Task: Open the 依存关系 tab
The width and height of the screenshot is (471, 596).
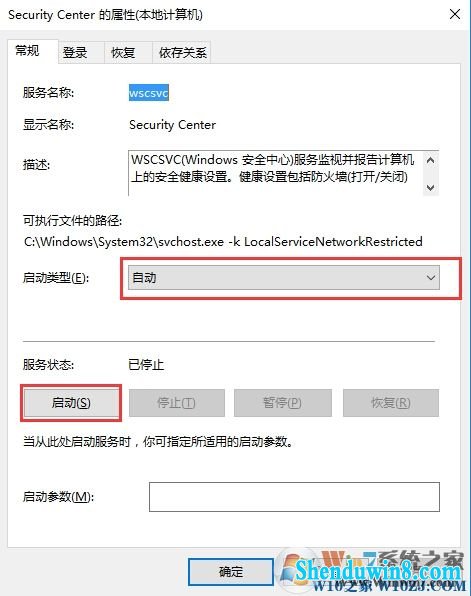Action: tap(182, 52)
